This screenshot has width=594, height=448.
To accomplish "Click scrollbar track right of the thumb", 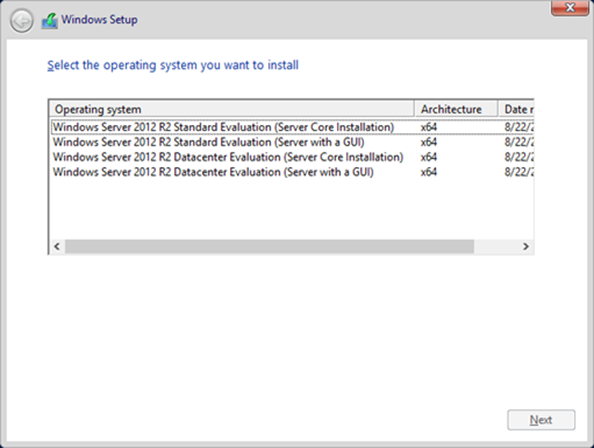I will click(x=496, y=247).
